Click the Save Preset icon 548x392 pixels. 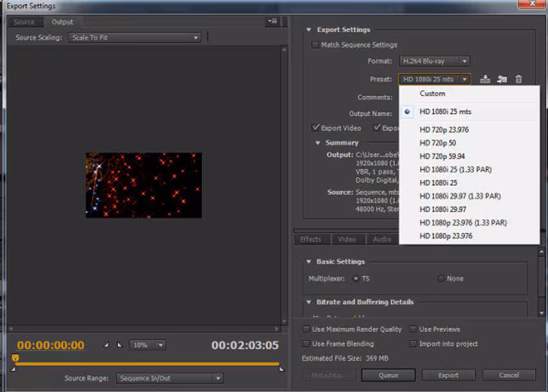pos(485,79)
